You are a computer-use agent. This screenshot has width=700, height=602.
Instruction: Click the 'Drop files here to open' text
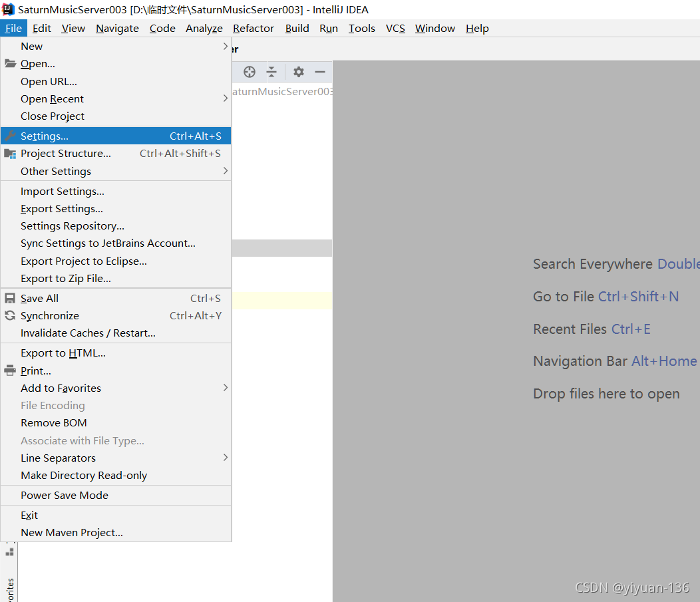tap(606, 394)
